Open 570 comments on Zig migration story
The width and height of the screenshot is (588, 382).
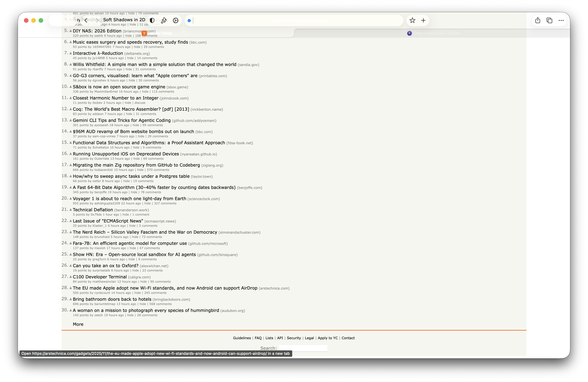point(158,170)
